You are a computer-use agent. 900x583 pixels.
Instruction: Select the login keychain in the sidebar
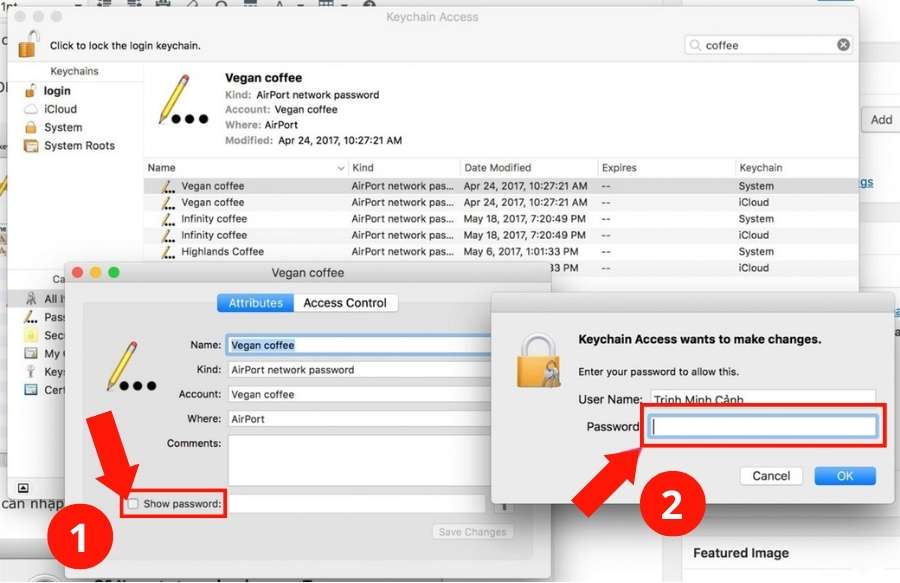(57, 91)
